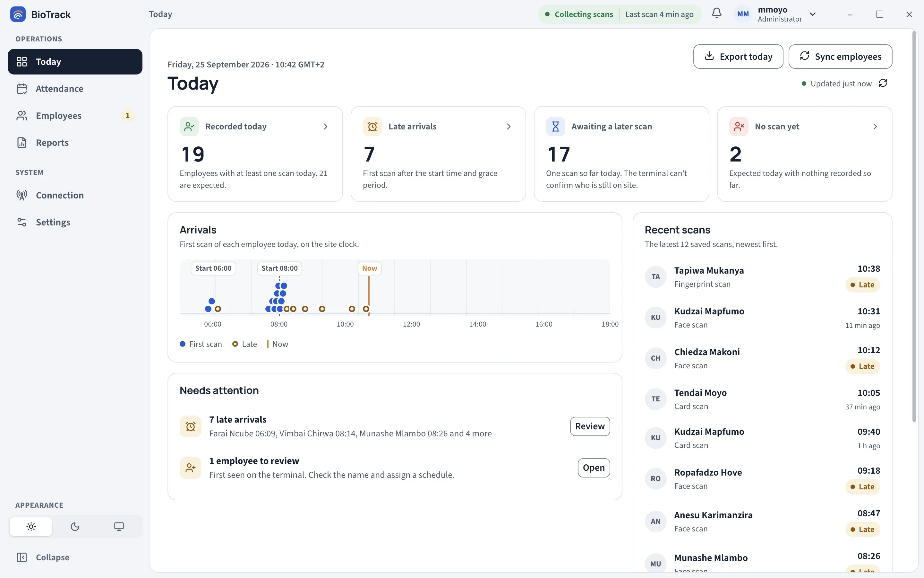Click the BioTrack logo icon
Viewport: 924px width, 578px height.
[x=18, y=14]
